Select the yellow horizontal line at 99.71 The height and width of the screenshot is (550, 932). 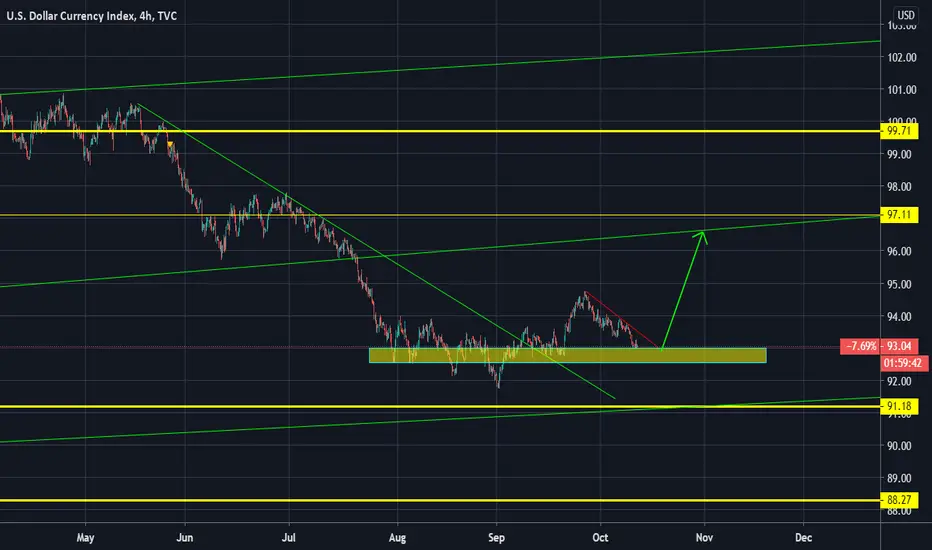click(440, 131)
